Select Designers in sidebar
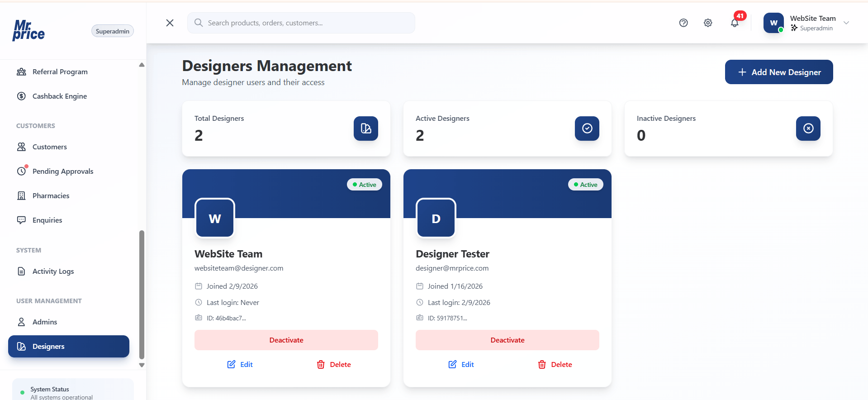 [69, 346]
